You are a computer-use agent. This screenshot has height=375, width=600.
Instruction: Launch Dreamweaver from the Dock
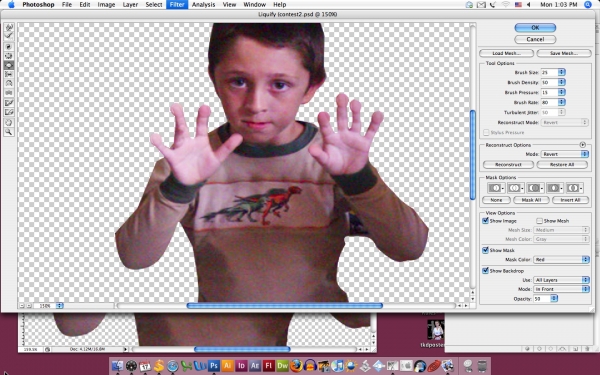(x=282, y=366)
